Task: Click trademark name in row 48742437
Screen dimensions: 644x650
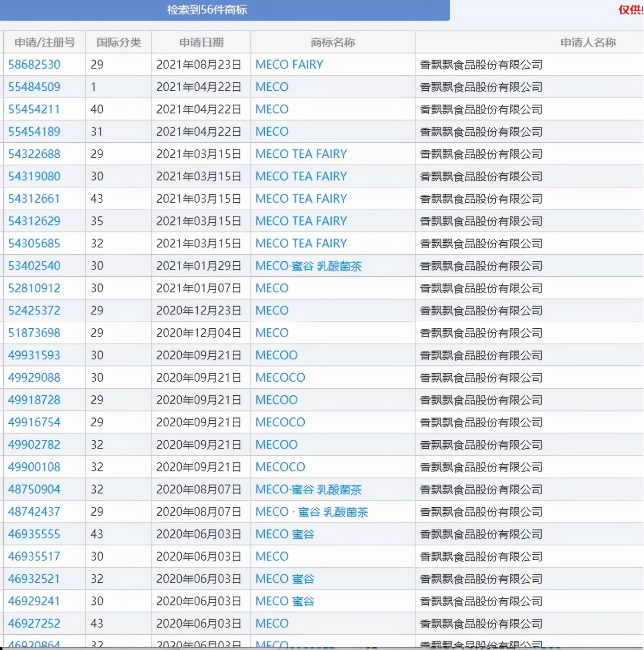Action: (311, 512)
